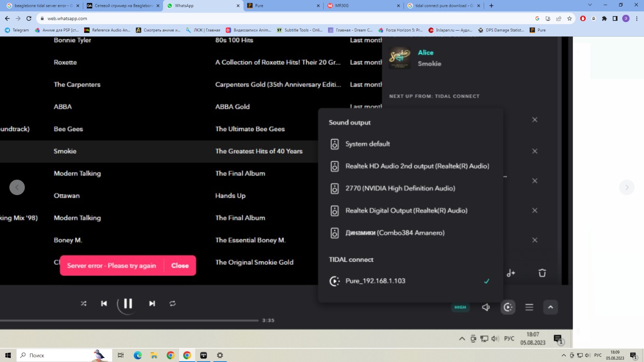Open the play queue list icon
This screenshot has width=644, height=362.
pyautogui.click(x=529, y=307)
